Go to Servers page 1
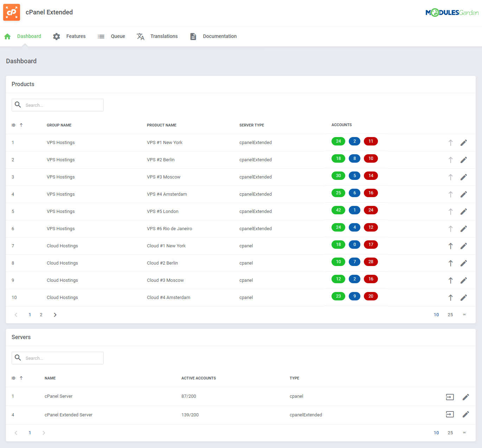This screenshot has height=448, width=482. click(30, 433)
